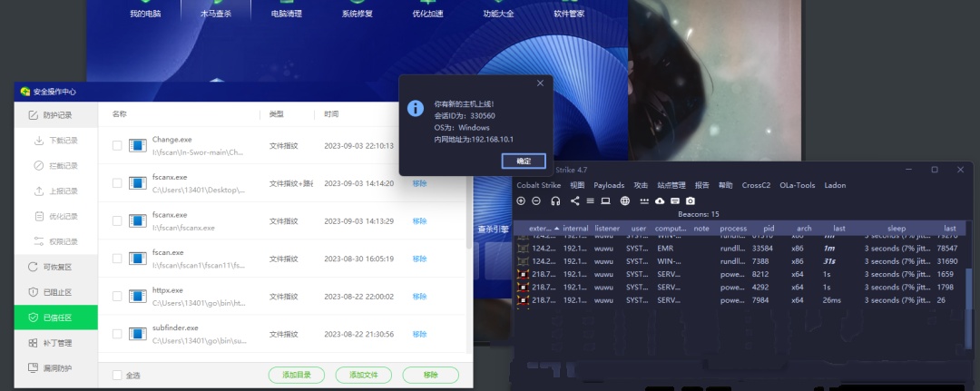Open 上报记录 in the sidebar
The height and width of the screenshot is (391, 980).
click(x=56, y=191)
